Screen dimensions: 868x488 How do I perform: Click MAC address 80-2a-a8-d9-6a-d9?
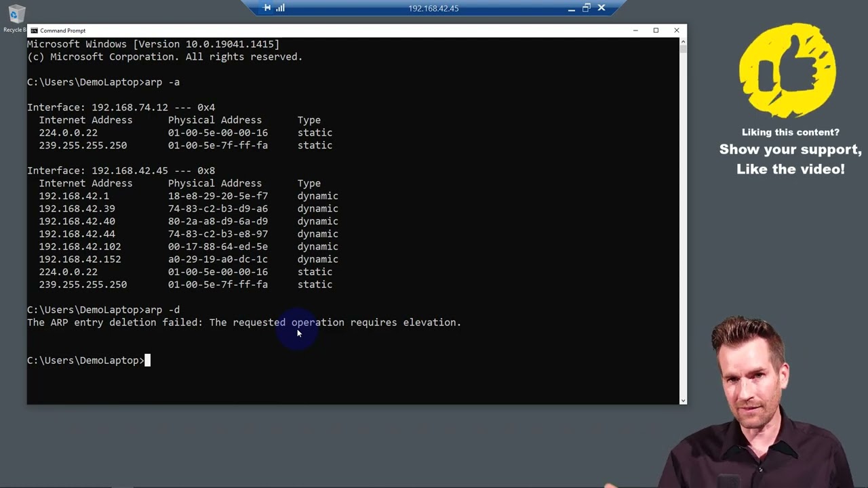pyautogui.click(x=218, y=222)
